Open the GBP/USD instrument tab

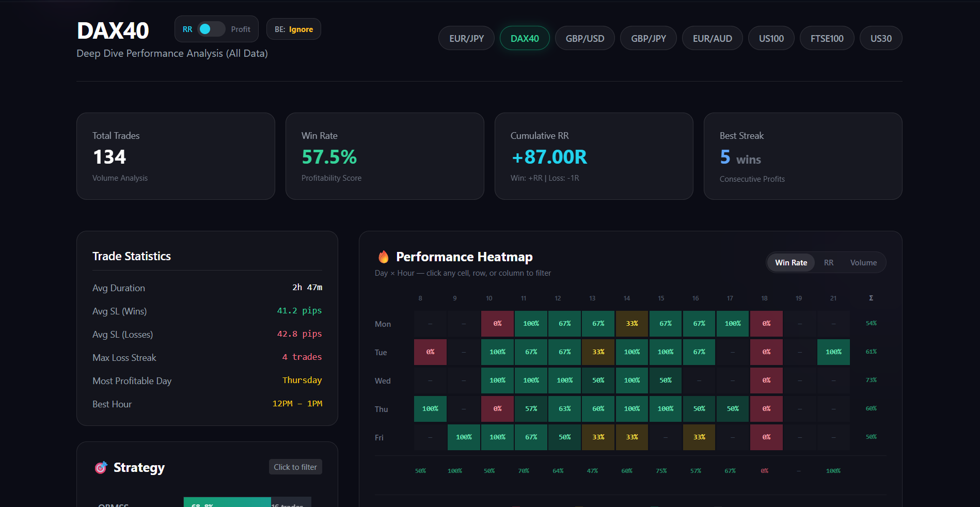pyautogui.click(x=584, y=38)
